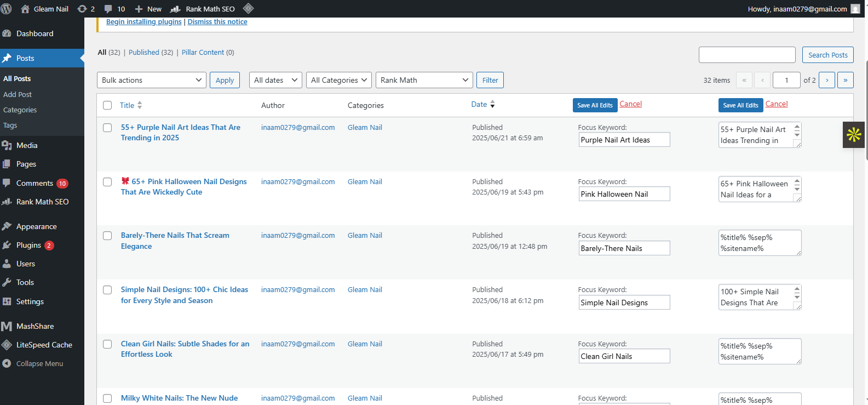
Task: Open All Posts submenu item
Action: click(x=17, y=78)
